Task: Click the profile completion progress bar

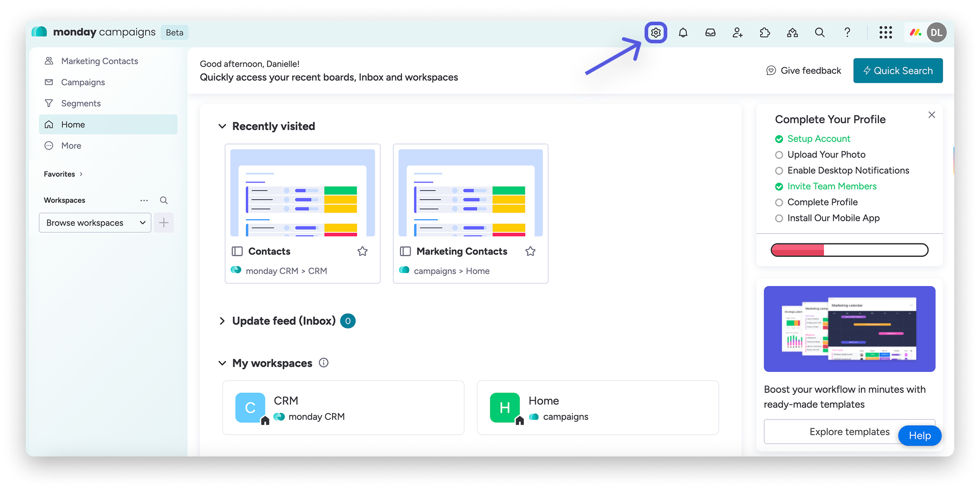Action: point(849,250)
